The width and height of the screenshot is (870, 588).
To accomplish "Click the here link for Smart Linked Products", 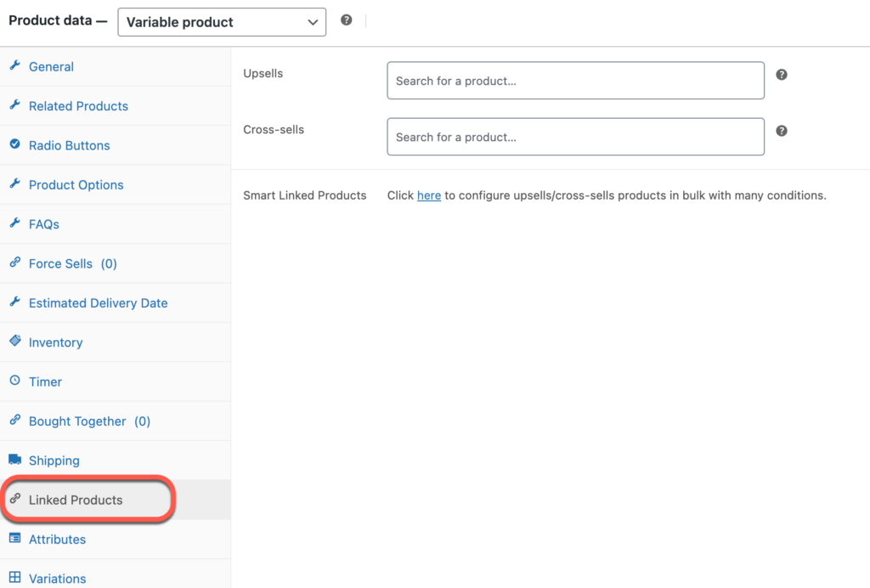I will point(428,195).
